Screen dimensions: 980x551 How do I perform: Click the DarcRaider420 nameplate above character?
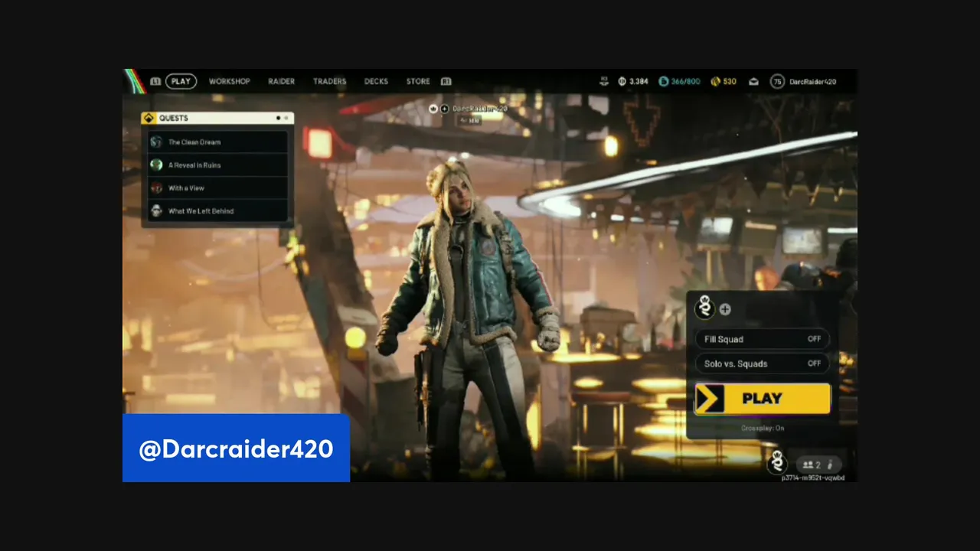click(x=480, y=109)
